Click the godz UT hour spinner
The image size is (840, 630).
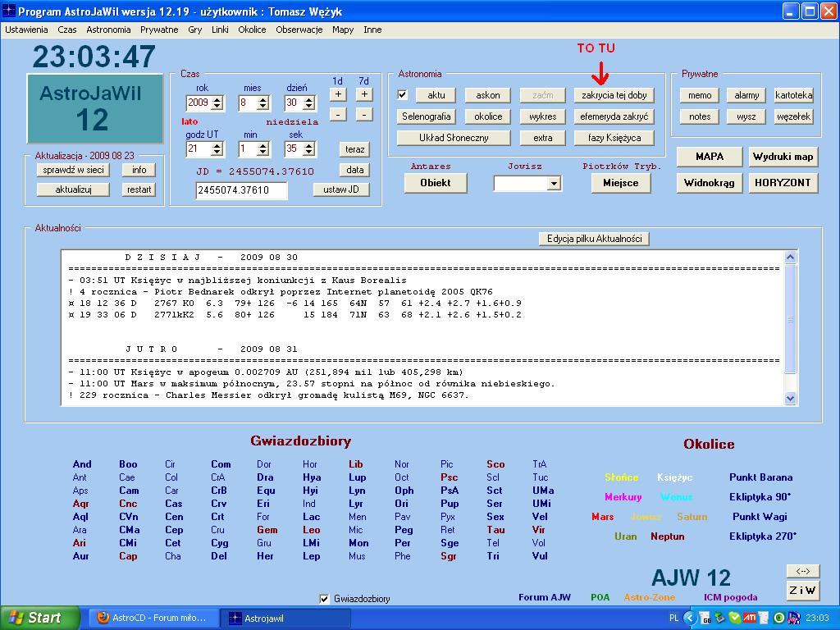pos(217,149)
